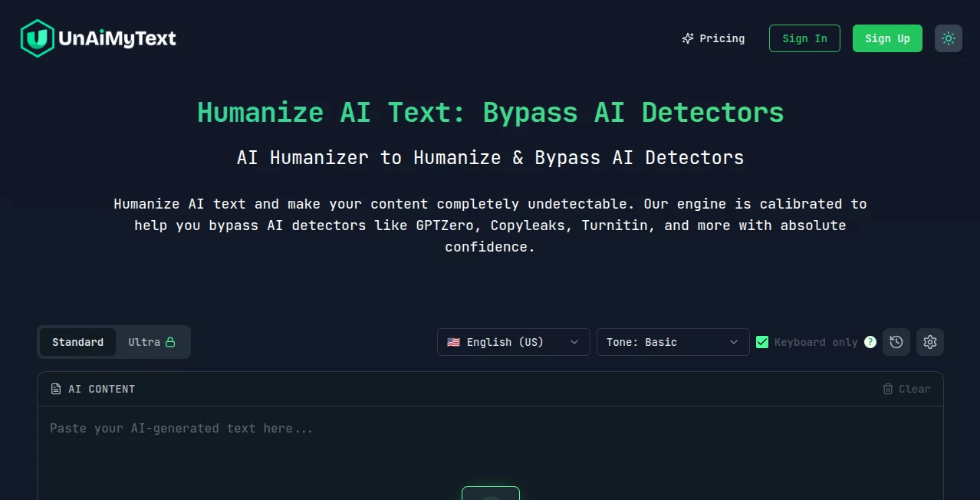Toggle light mode with the sun icon
The width and height of the screenshot is (980, 500).
[948, 38]
